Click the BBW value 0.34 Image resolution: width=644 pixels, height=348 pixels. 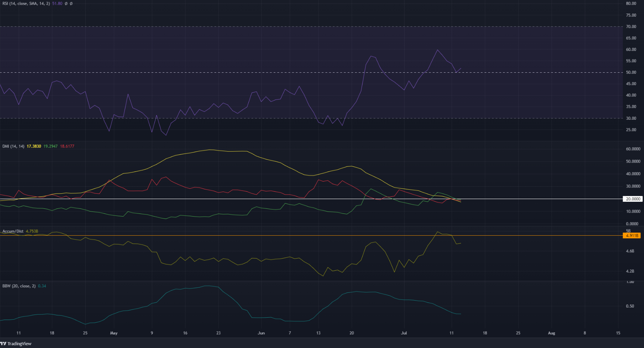point(42,286)
